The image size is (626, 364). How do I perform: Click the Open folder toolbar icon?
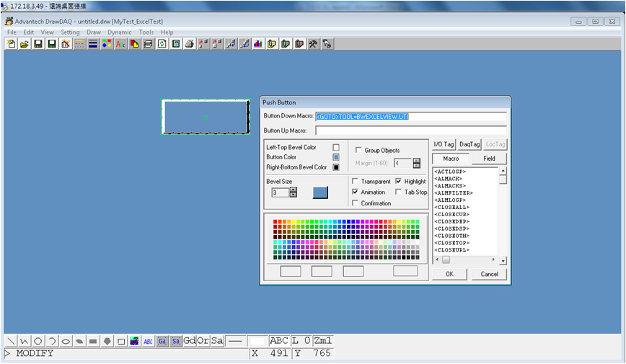tap(25, 44)
